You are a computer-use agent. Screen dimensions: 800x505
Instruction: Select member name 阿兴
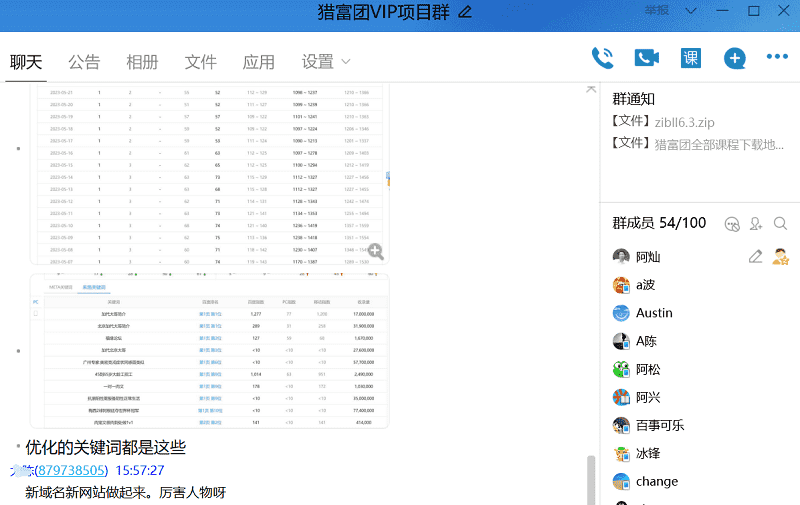click(648, 397)
